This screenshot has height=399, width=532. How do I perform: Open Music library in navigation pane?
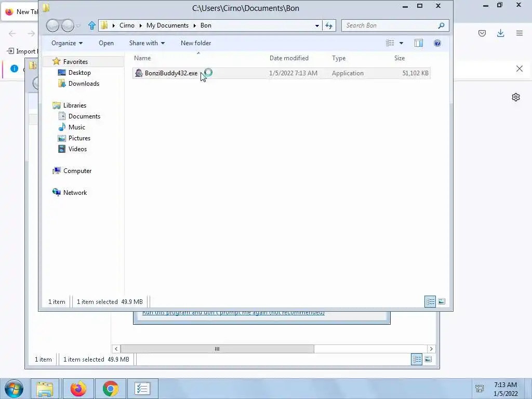77,127
